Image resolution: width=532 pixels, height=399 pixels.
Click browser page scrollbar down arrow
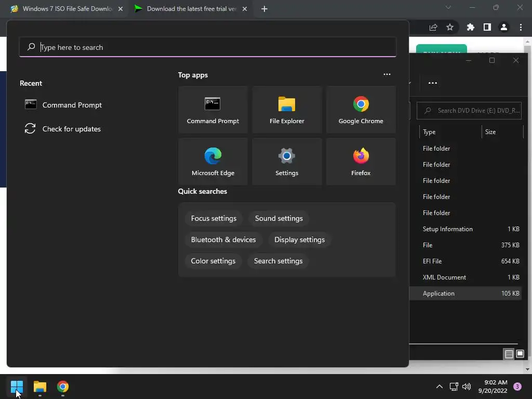[527, 369]
